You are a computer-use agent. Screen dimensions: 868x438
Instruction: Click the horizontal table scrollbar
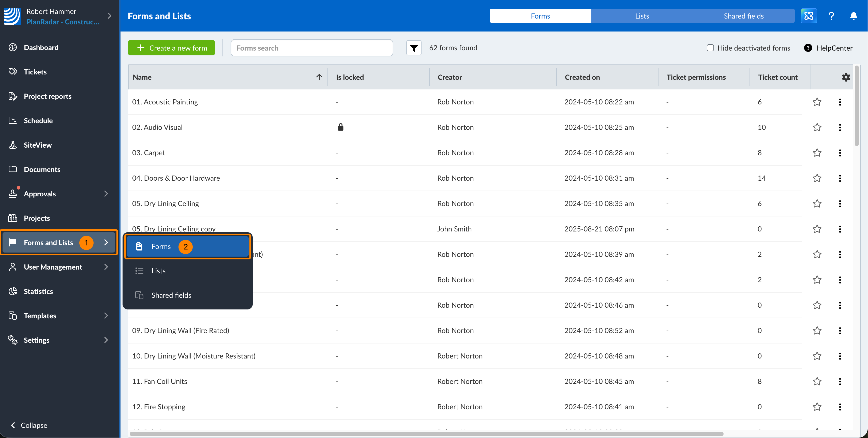coord(426,434)
